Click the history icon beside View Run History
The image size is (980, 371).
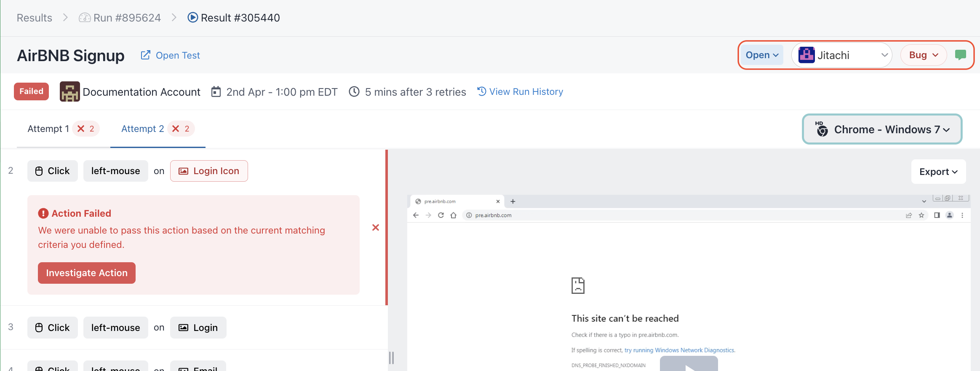(x=482, y=91)
